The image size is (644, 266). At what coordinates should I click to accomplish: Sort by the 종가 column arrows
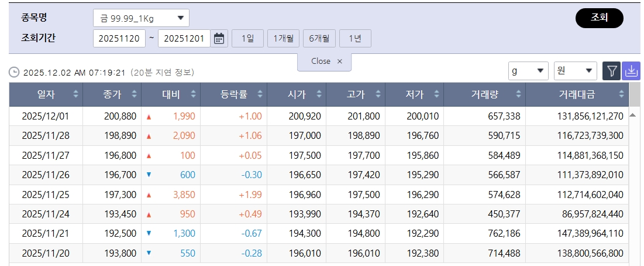[x=134, y=94]
